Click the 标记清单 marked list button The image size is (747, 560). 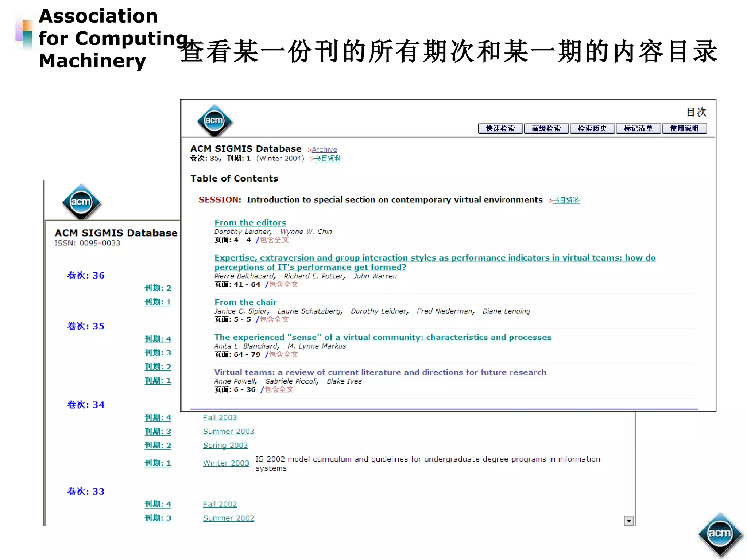click(x=638, y=128)
